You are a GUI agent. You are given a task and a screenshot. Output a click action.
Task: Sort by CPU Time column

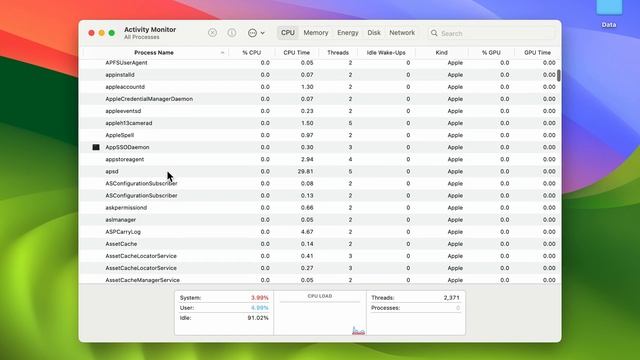click(x=297, y=53)
